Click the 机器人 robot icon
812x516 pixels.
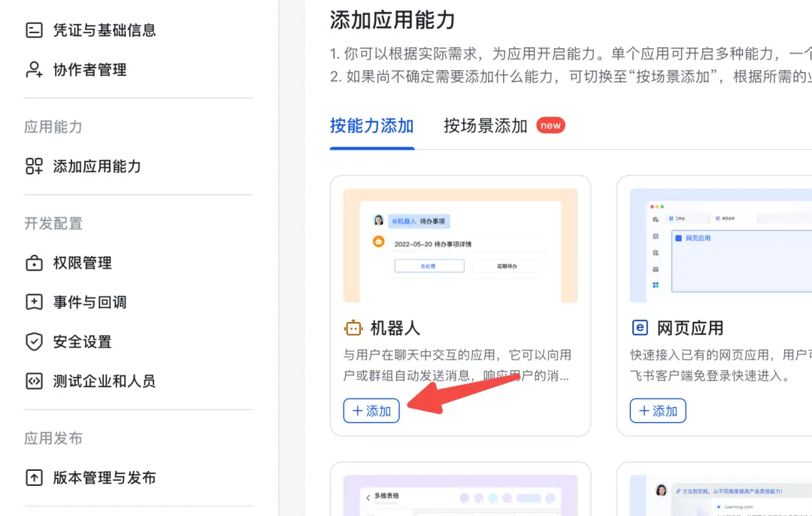coord(353,328)
